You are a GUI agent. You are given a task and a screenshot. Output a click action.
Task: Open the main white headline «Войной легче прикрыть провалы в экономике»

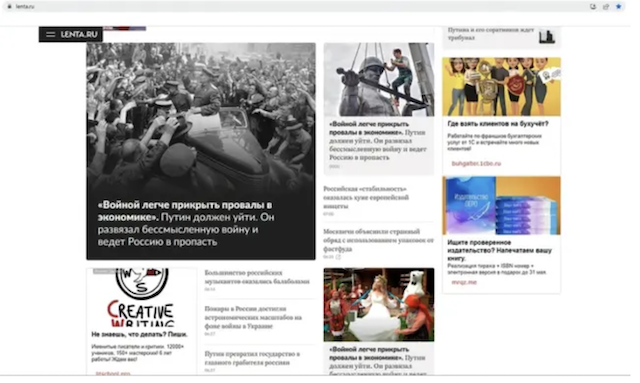(x=186, y=223)
